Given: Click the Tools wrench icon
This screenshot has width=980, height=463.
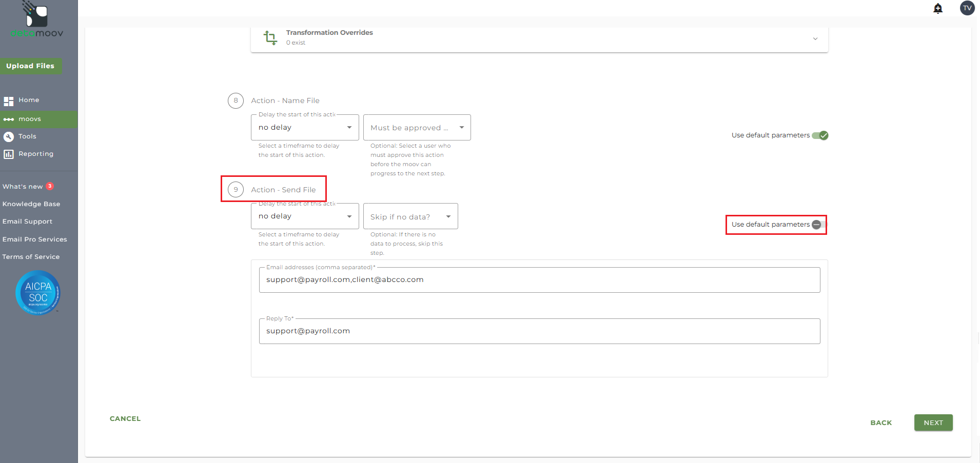Looking at the screenshot, I should click(9, 137).
